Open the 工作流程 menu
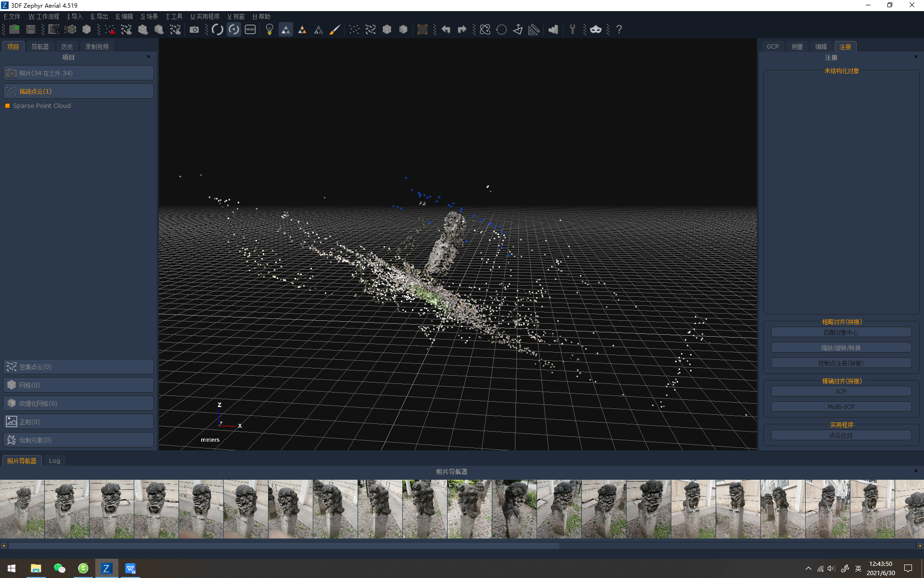The image size is (924, 578). [44, 16]
